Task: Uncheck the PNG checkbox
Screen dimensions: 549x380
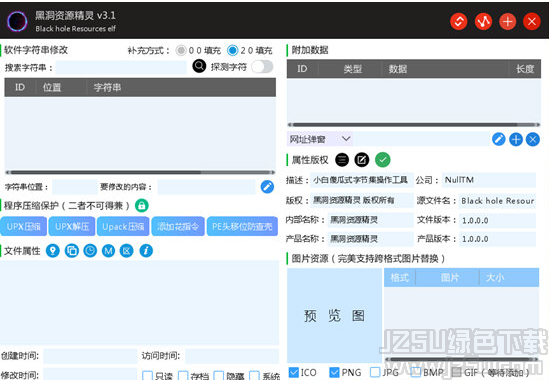Action: pyautogui.click(x=334, y=372)
